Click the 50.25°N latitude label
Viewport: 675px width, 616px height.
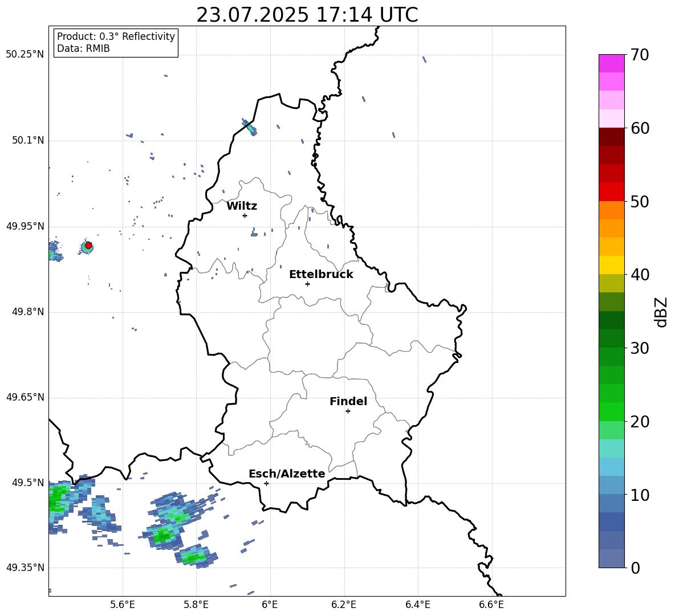25,55
